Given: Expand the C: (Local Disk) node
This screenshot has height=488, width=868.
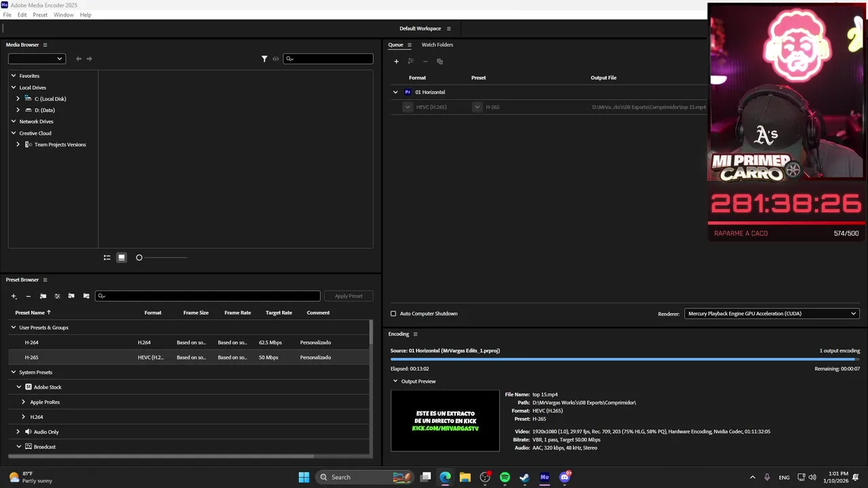Looking at the screenshot, I should pos(18,99).
